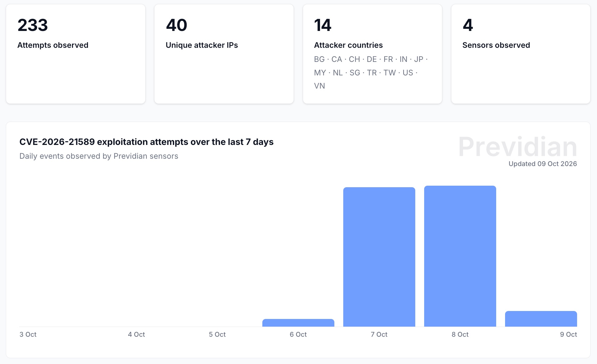Select the 8 Oct bar in chart
Screen dimensions: 597x364
pyautogui.click(x=460, y=256)
